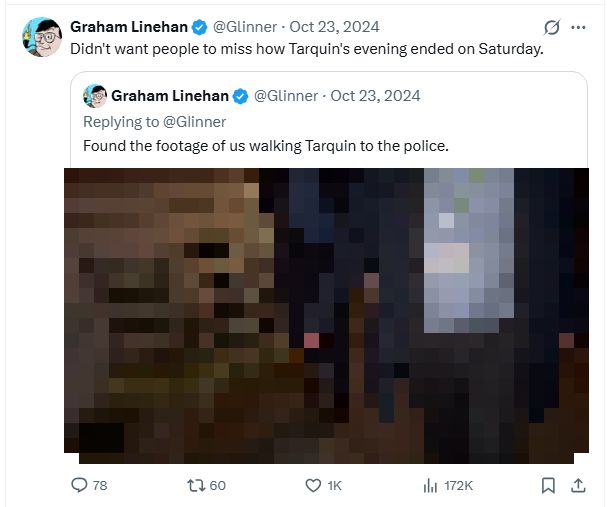Bookmark this tweet

[x=548, y=485]
